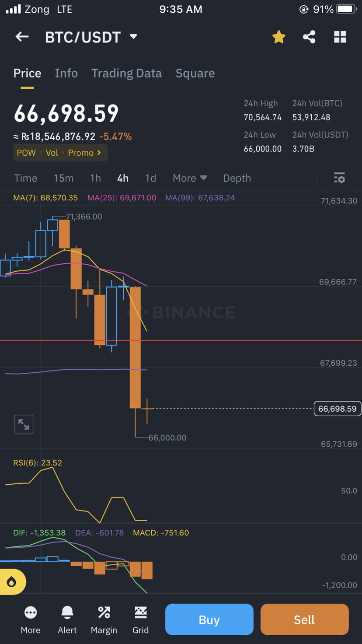Viewport: 362px width, 644px height.
Task: Expand chart to fullscreen
Action: point(24,424)
